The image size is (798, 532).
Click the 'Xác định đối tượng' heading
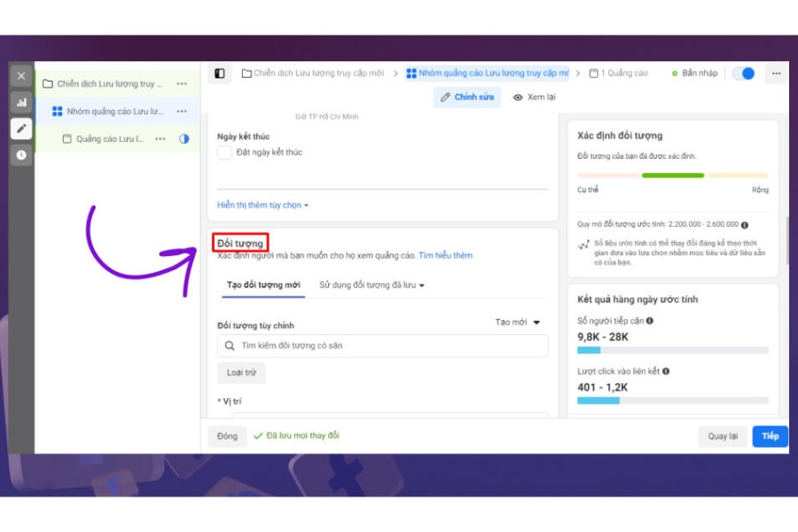620,136
